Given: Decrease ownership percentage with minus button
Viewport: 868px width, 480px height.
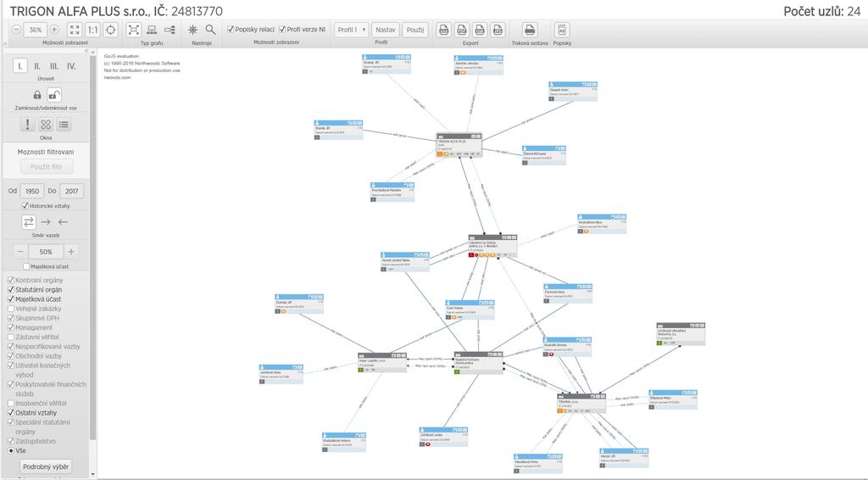Looking at the screenshot, I should (20, 251).
